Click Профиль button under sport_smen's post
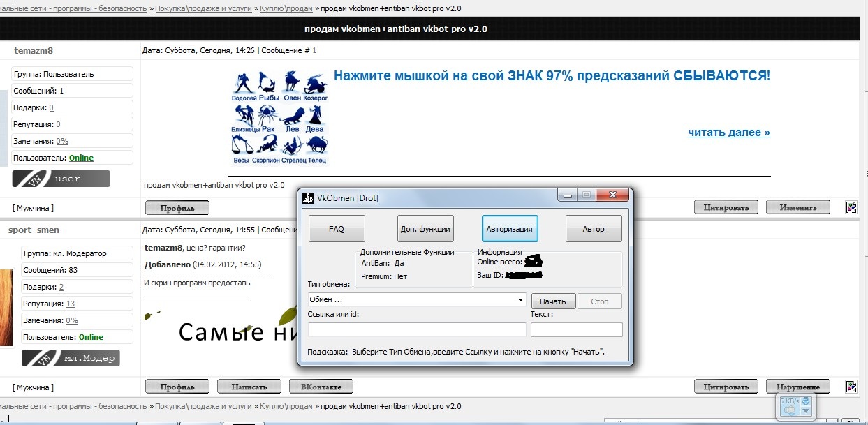 tap(177, 387)
